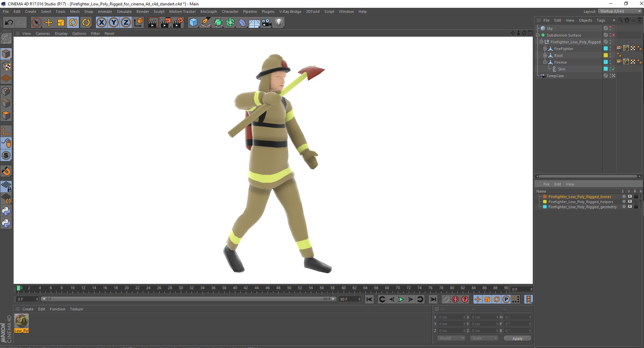Add a Floor environment object
644x348 pixels.
click(255, 23)
